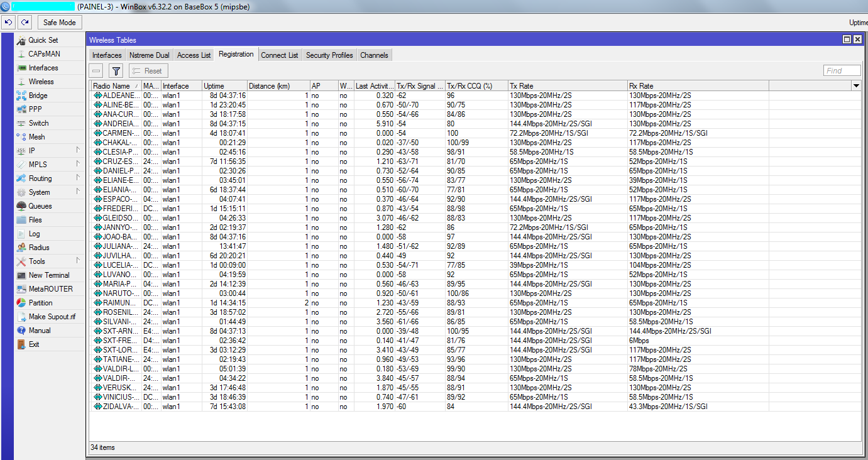868x460 pixels.
Task: Open IP menu icon
Action: [21, 151]
